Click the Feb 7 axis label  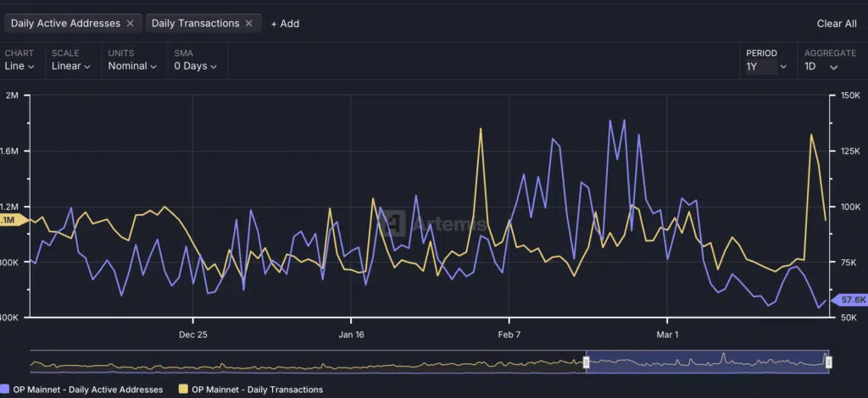tap(509, 334)
